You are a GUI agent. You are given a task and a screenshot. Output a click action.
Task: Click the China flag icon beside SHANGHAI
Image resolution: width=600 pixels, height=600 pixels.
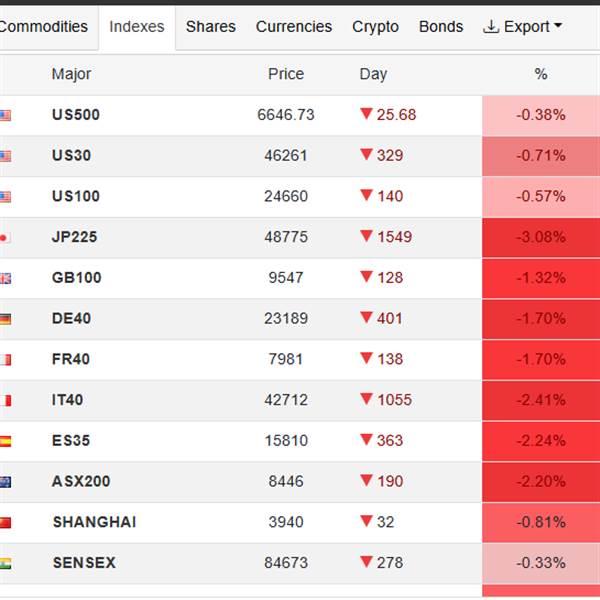pos(5,522)
